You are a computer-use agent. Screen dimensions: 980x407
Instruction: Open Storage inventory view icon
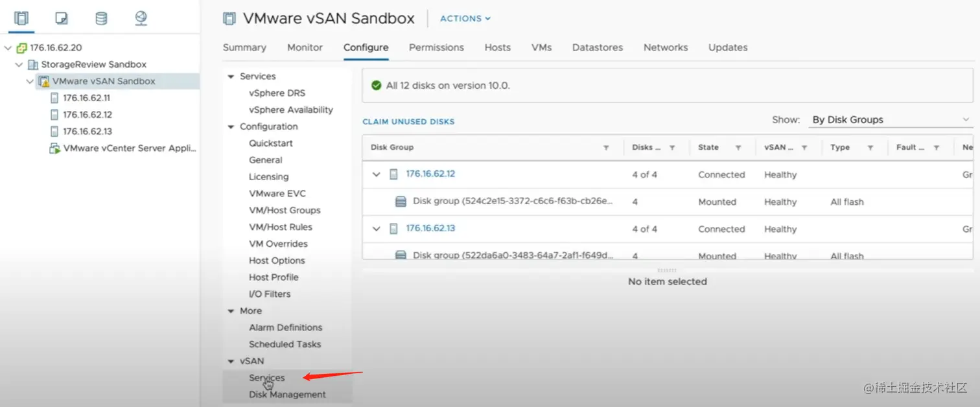point(101,18)
